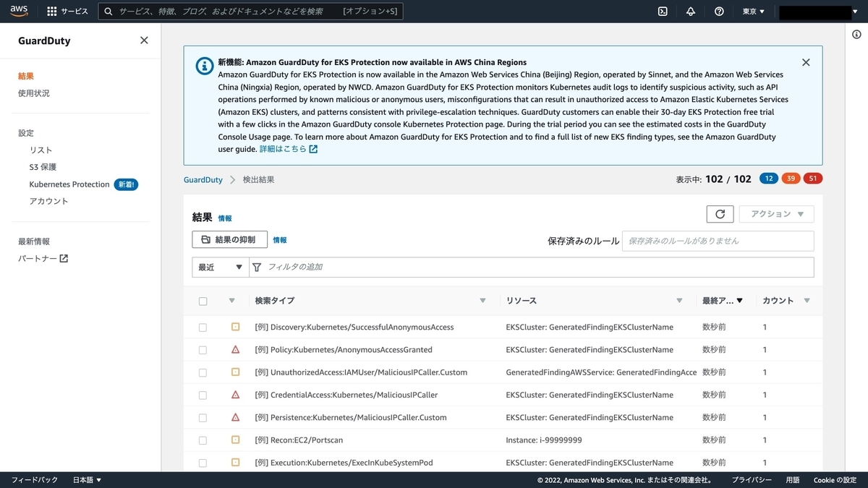Image resolution: width=868 pixels, height=488 pixels.
Task: Check the Recon:EC2/Portscan finding row
Action: [x=203, y=440]
